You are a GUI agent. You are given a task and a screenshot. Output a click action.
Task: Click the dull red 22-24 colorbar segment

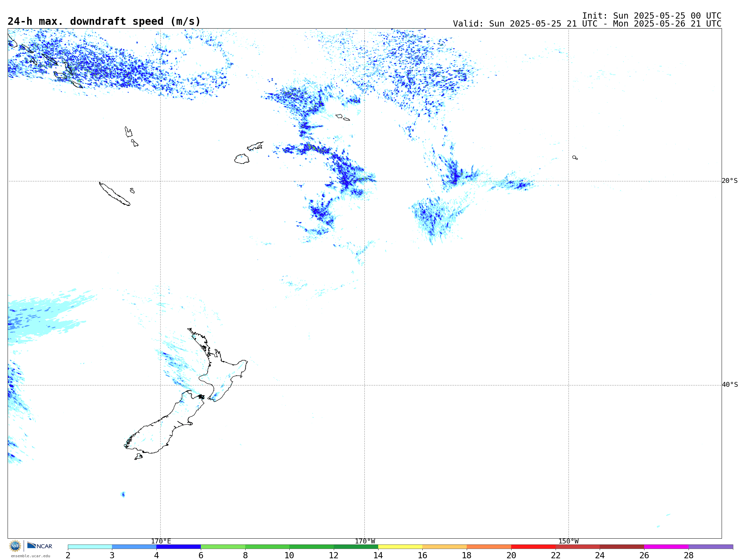click(578, 547)
